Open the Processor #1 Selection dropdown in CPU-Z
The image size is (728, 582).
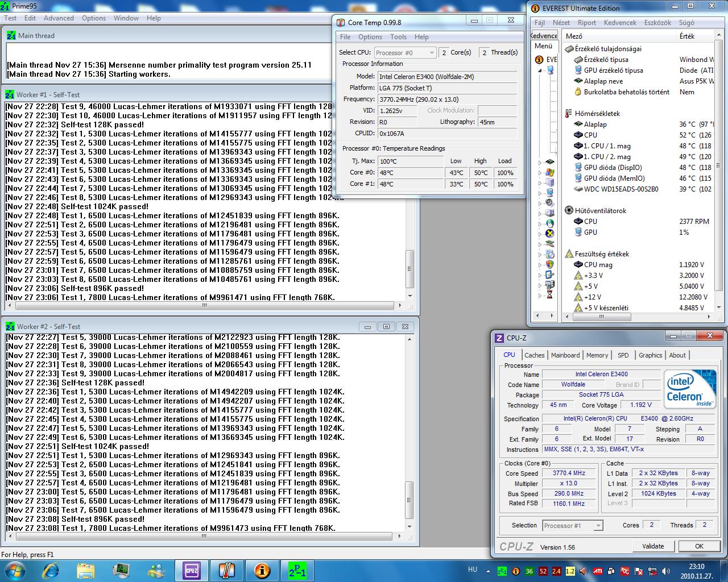click(x=572, y=526)
